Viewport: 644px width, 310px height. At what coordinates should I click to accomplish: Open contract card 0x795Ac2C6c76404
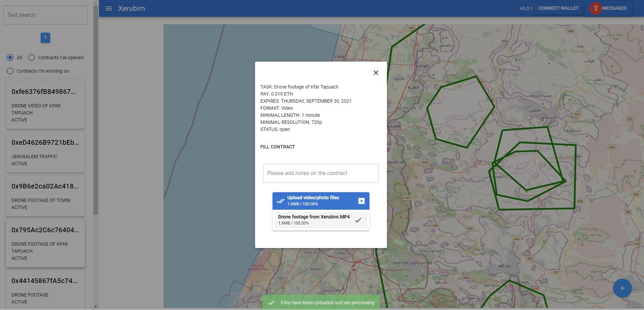point(45,243)
